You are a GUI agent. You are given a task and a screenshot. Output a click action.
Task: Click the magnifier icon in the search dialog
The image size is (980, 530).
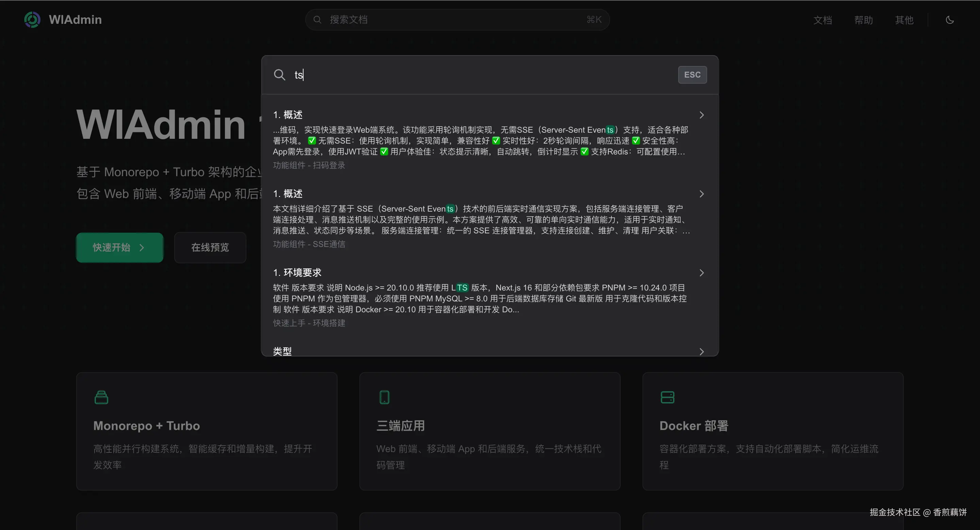(x=279, y=75)
